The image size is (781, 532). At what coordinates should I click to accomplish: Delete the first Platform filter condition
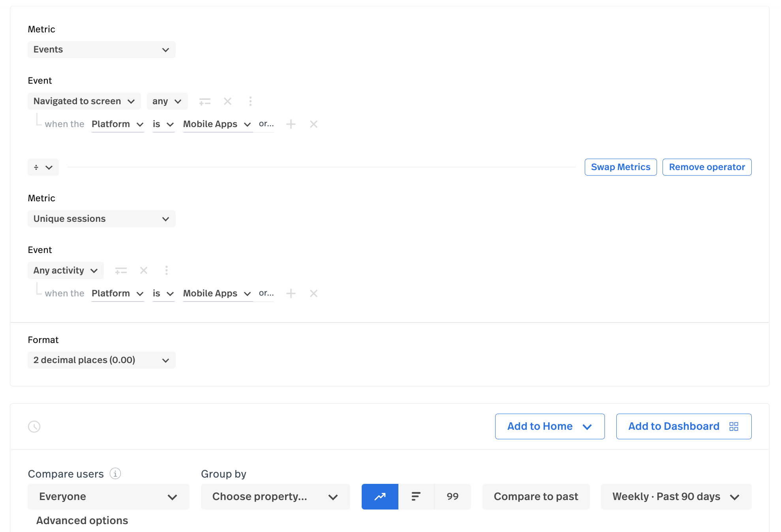pyautogui.click(x=314, y=124)
